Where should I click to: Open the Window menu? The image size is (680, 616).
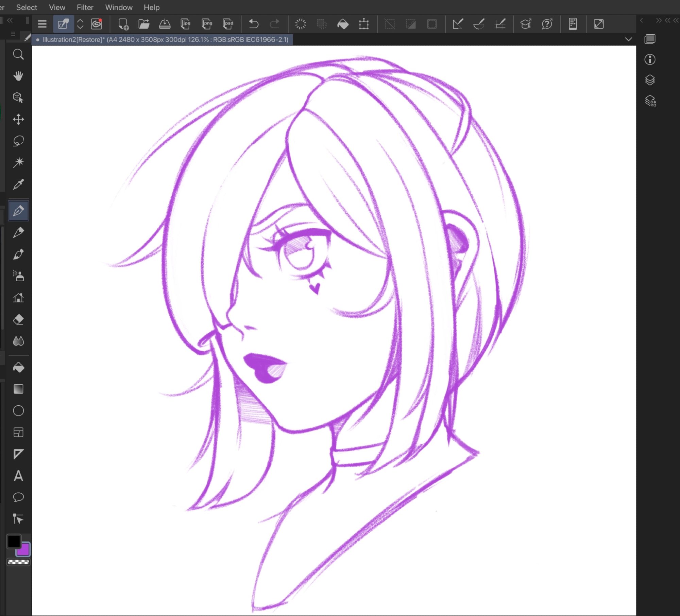pyautogui.click(x=119, y=7)
